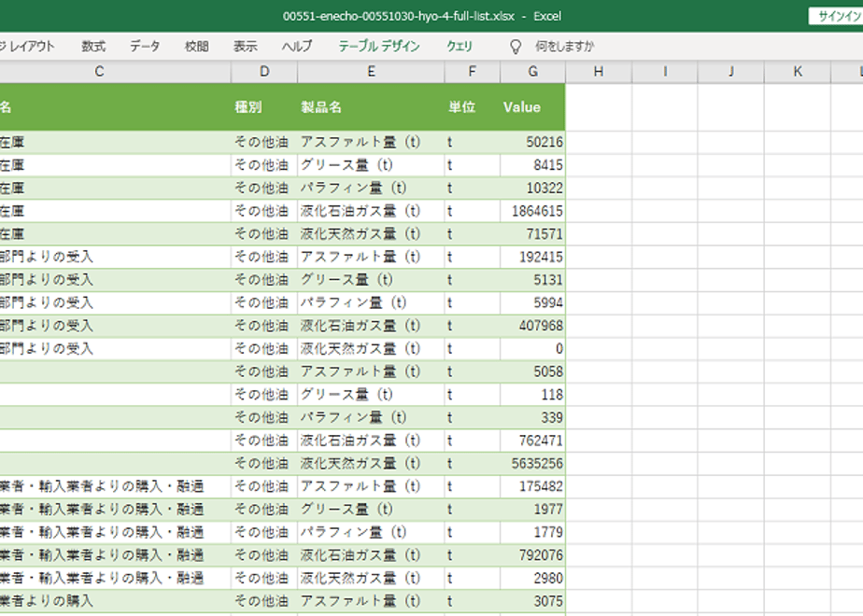This screenshot has height=616, width=863.
Task: Select cell with value 50216
Action: pos(532,142)
